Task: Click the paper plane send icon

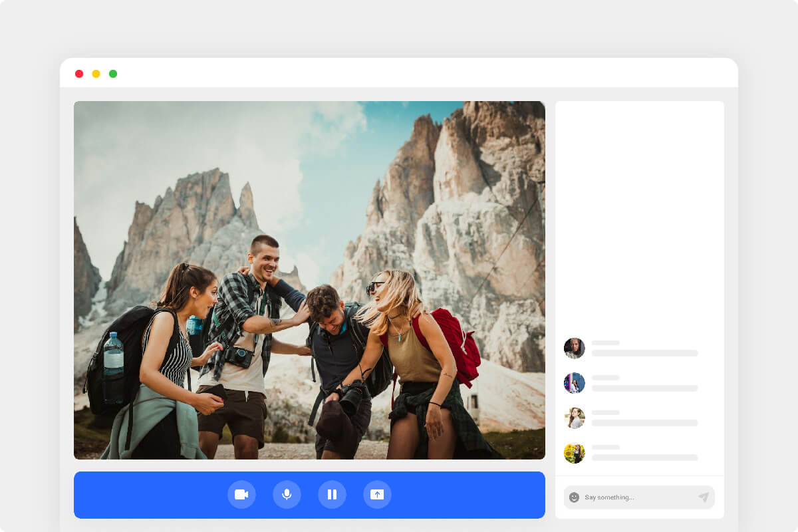Action: click(x=703, y=497)
